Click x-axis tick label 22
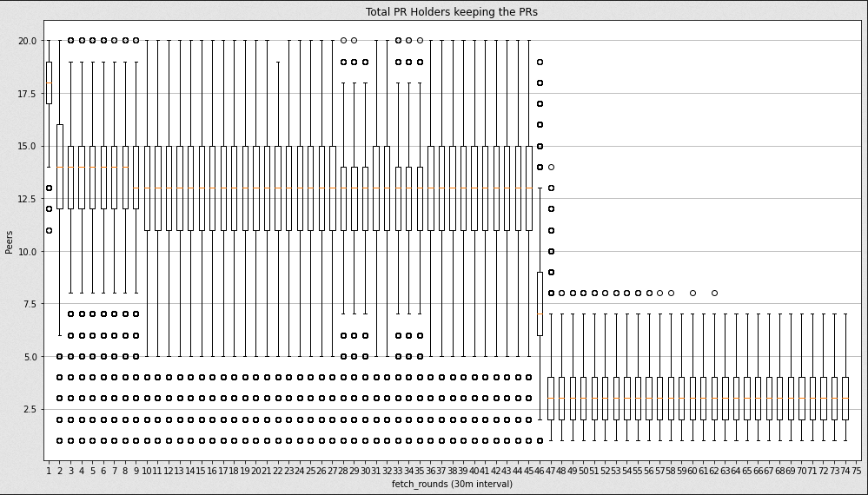This screenshot has height=495, width=868. coord(278,471)
